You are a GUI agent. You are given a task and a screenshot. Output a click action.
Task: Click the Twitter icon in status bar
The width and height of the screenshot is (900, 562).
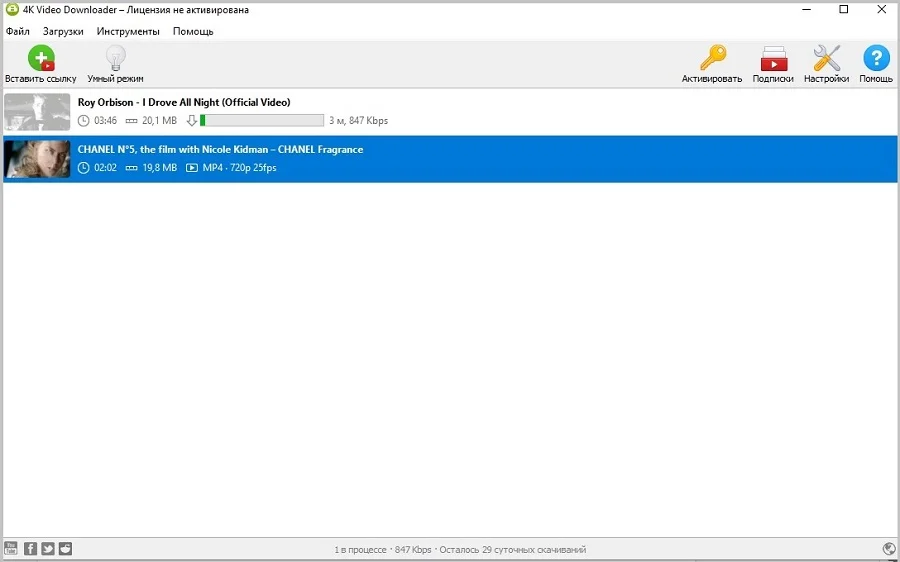coord(48,548)
